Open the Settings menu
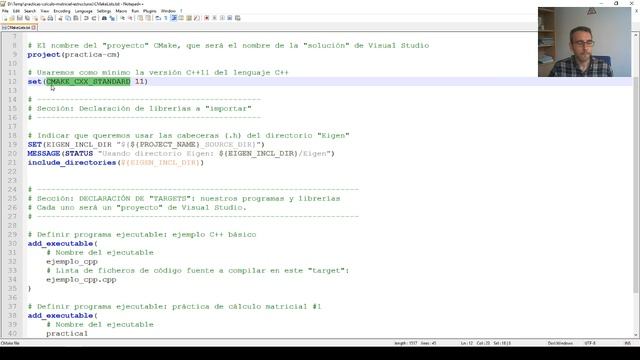 104,11
